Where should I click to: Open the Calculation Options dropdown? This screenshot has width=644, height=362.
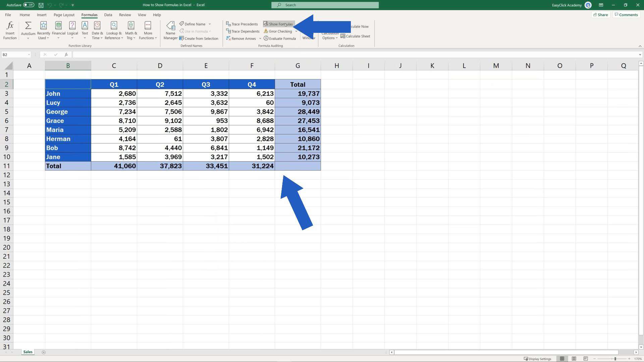(329, 36)
